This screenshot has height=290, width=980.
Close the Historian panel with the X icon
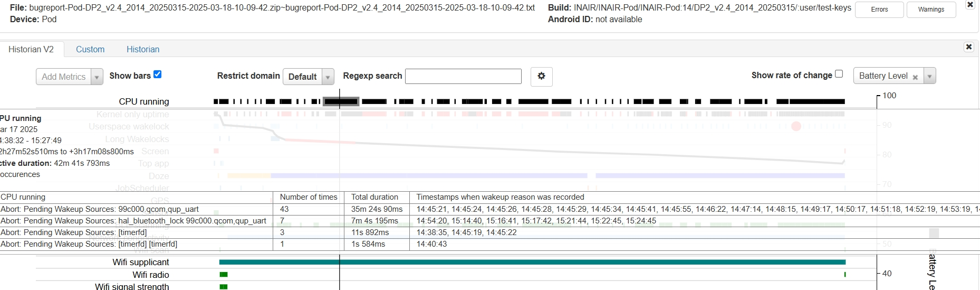(969, 47)
